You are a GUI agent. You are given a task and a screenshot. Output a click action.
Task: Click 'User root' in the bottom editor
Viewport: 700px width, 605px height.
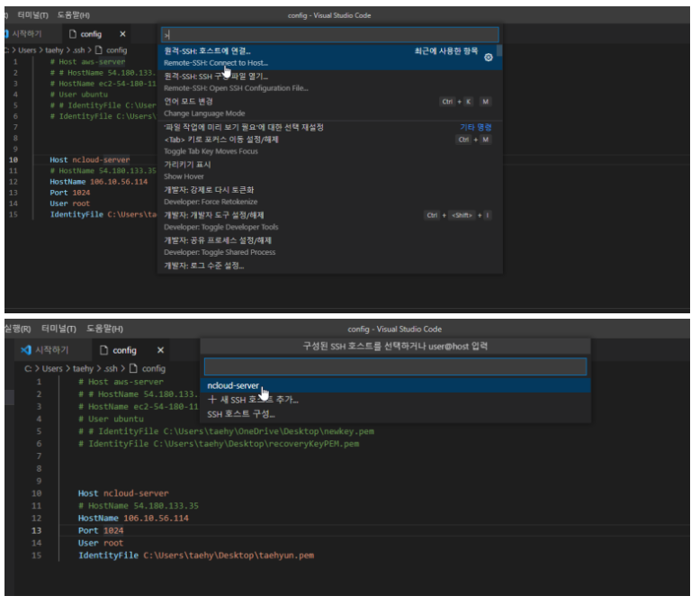[x=101, y=543]
